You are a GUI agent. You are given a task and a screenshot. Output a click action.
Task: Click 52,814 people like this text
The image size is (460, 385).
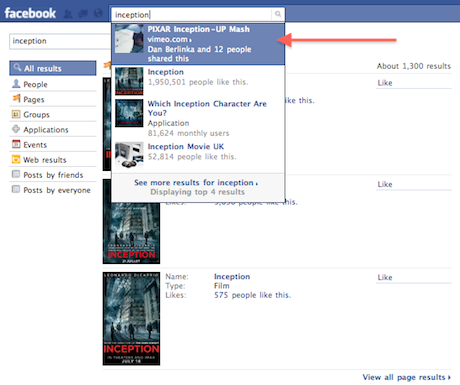click(192, 157)
